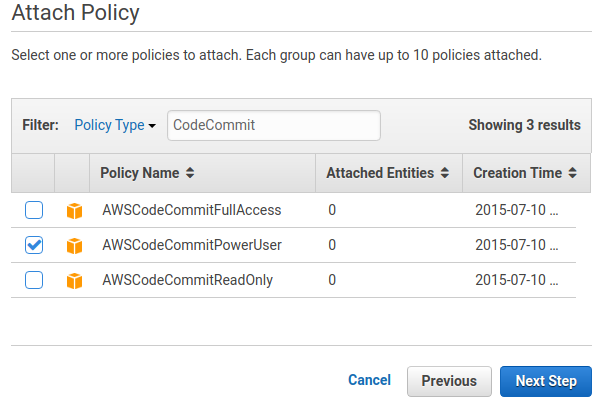Sort by Attached Entities arrows icon
Viewport: 607px width, 405px height.
(445, 173)
